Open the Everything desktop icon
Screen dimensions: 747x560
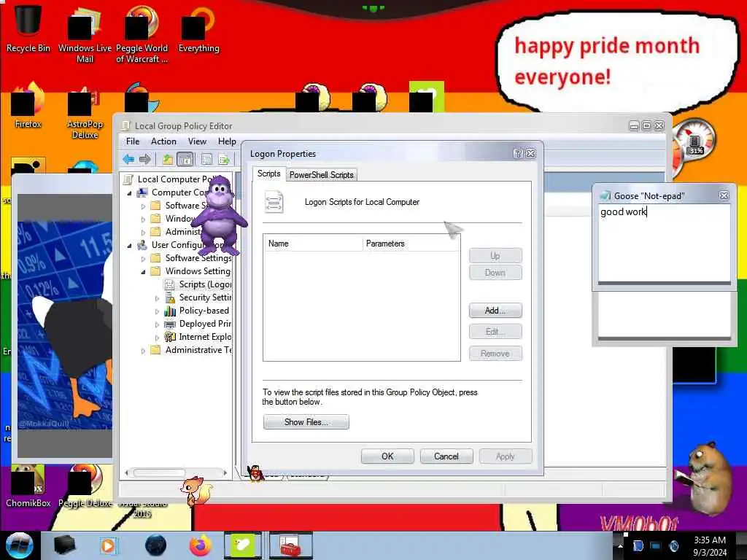198,28
